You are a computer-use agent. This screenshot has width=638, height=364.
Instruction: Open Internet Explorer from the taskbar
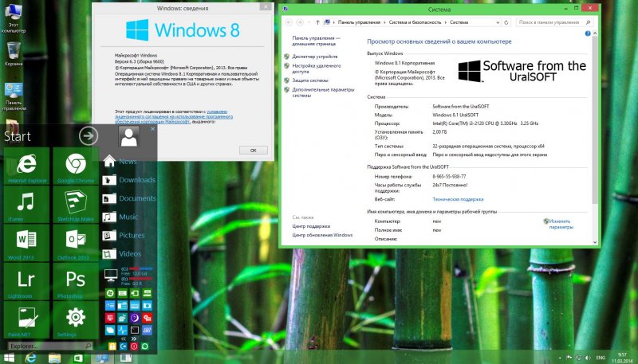(x=31, y=358)
